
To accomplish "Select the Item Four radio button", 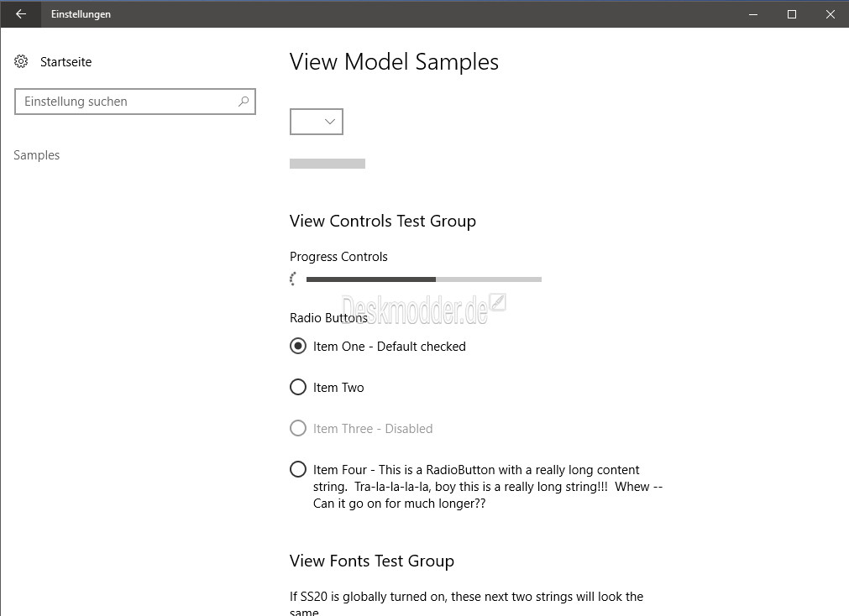I will 298,469.
